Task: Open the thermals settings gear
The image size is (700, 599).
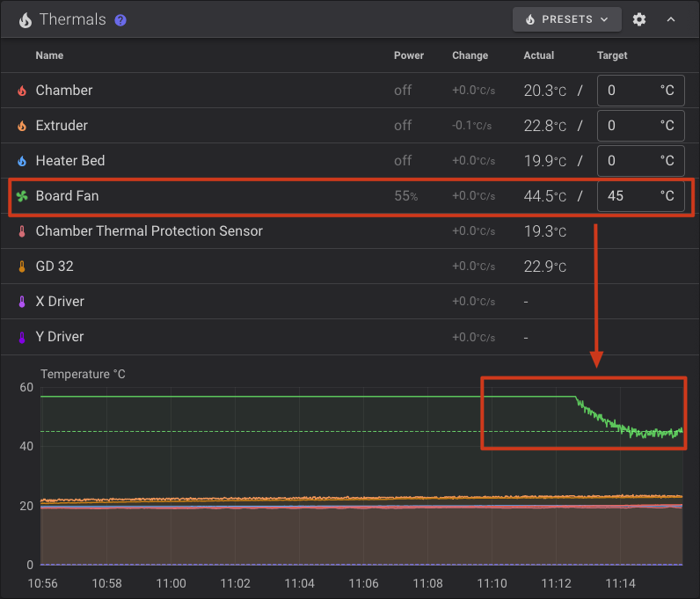Action: coord(639,19)
